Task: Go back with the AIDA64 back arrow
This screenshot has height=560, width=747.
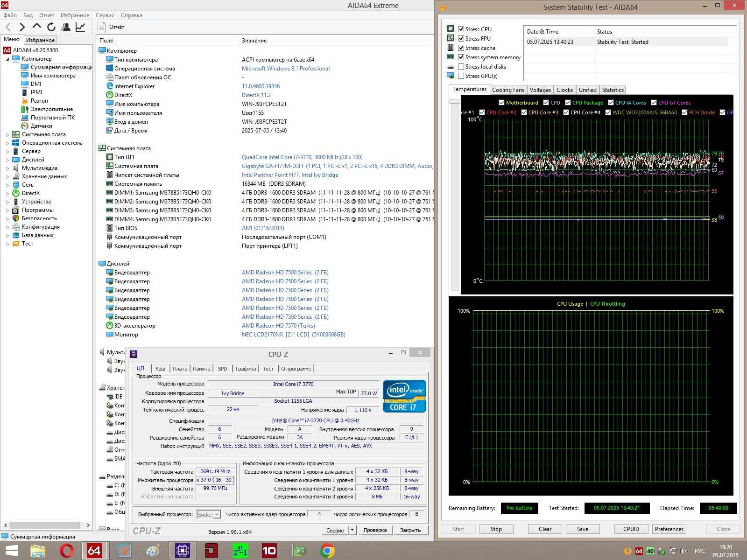Action: (8, 27)
